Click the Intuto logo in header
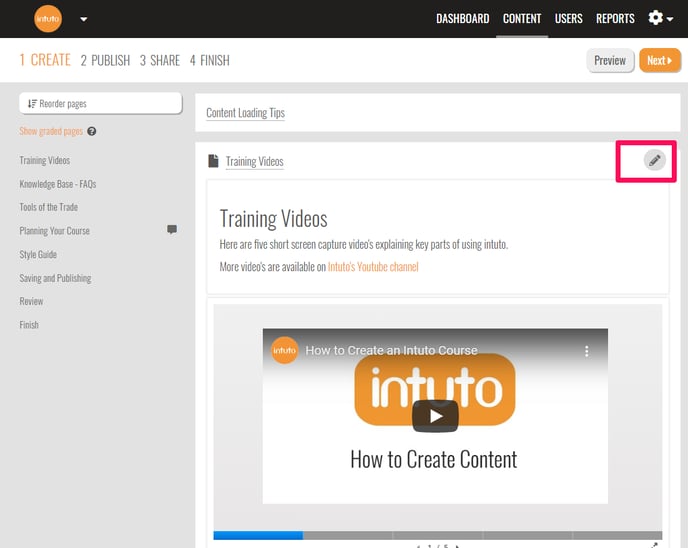The height and width of the screenshot is (548, 688). coord(48,19)
